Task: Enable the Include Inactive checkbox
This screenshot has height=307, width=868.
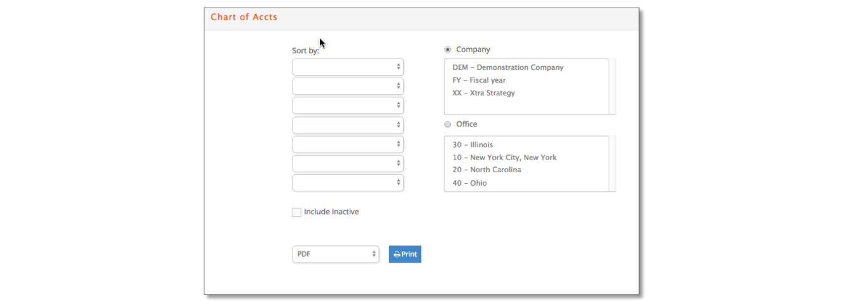Action: click(296, 212)
